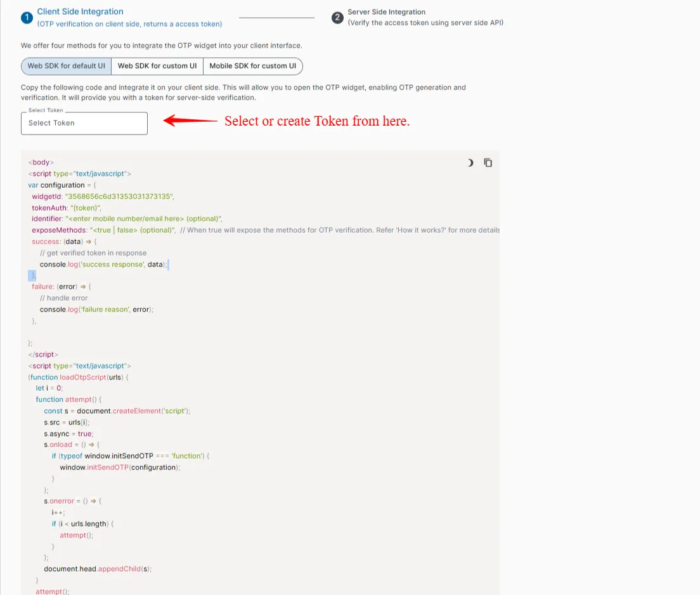The image size is (700, 595).
Task: Click the 'if (i < urls.length)' line
Action: 82,524
